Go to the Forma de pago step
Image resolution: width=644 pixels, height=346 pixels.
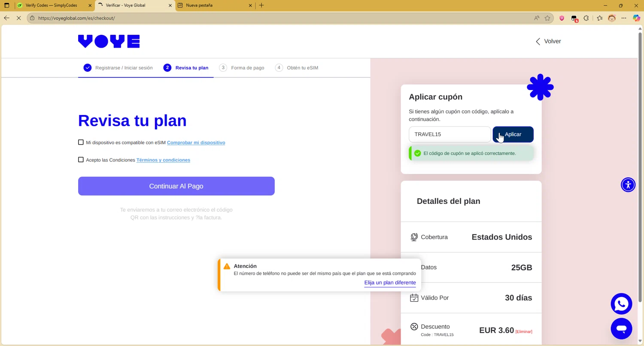point(242,68)
